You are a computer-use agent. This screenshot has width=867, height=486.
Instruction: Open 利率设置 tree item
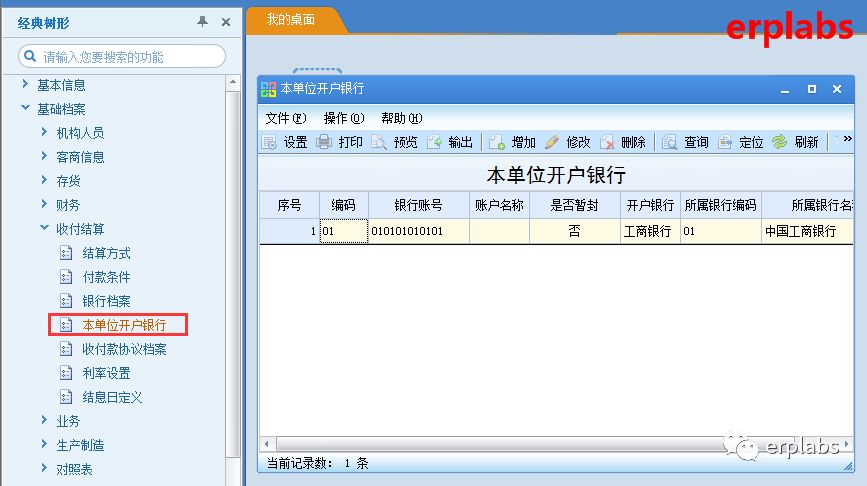(106, 373)
